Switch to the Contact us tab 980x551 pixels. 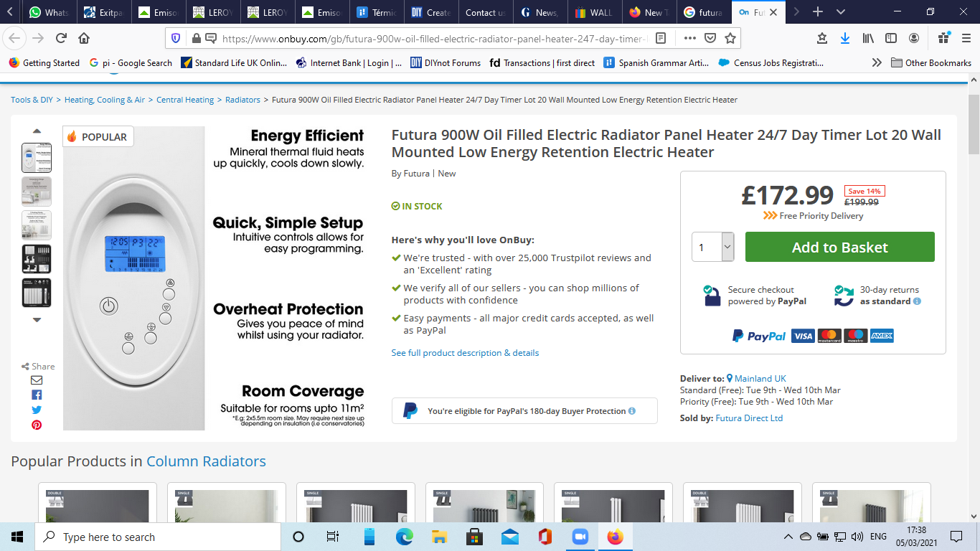(x=484, y=12)
